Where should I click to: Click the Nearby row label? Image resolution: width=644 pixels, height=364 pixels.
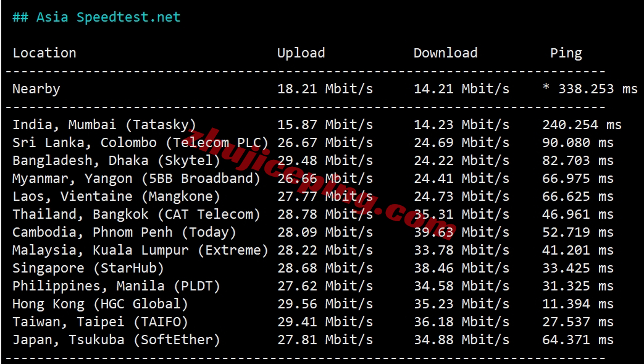pyautogui.click(x=36, y=89)
